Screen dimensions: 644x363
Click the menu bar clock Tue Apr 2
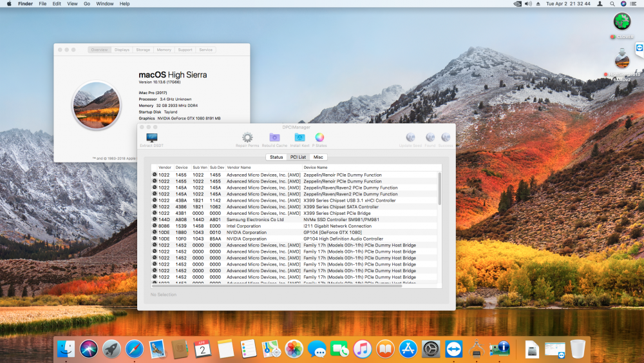(x=568, y=4)
